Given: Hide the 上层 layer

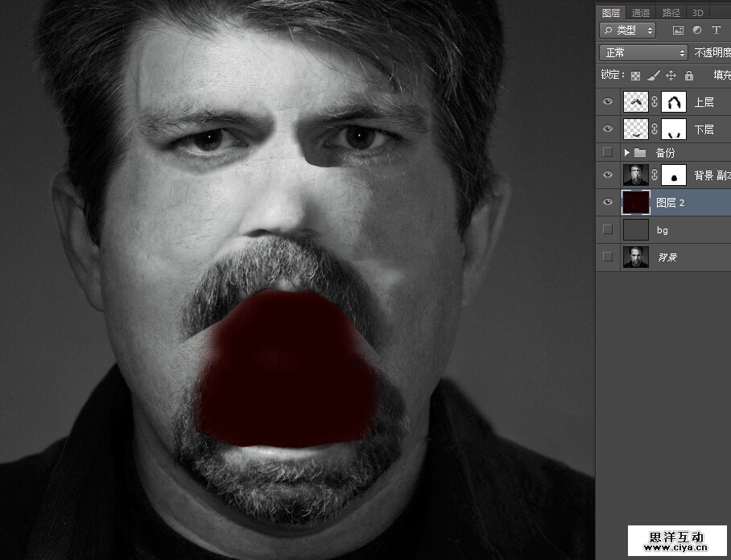Looking at the screenshot, I should pyautogui.click(x=608, y=102).
